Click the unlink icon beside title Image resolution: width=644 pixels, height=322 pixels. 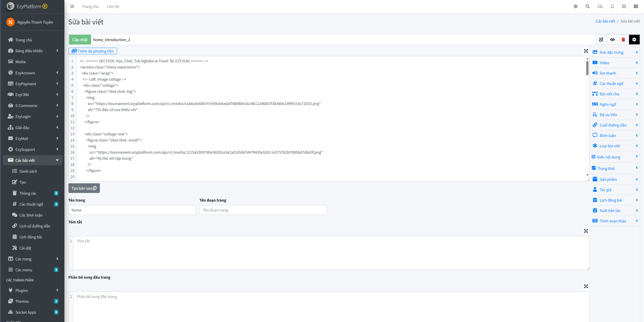point(601,40)
